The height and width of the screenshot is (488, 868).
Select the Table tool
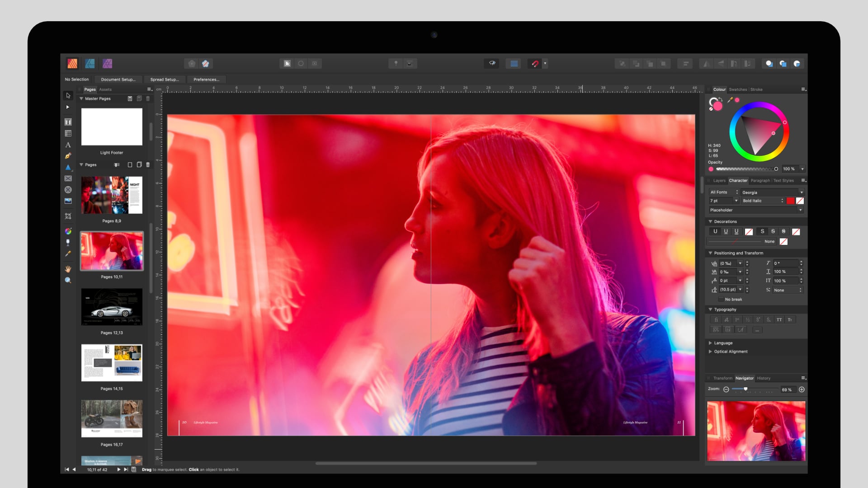(68, 133)
